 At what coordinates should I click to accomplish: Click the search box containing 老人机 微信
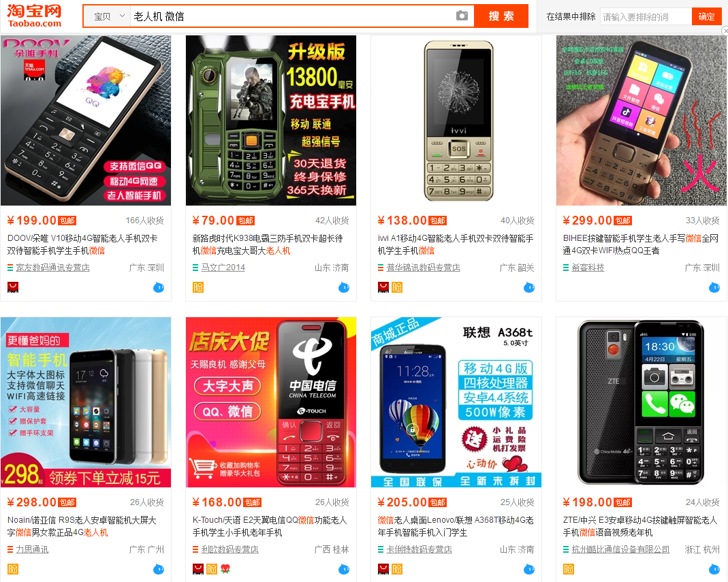293,16
